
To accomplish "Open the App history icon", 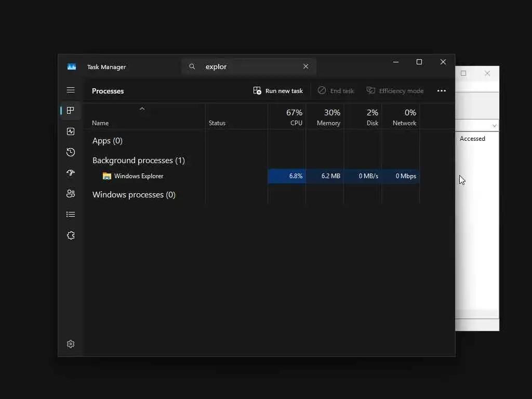I will point(71,152).
